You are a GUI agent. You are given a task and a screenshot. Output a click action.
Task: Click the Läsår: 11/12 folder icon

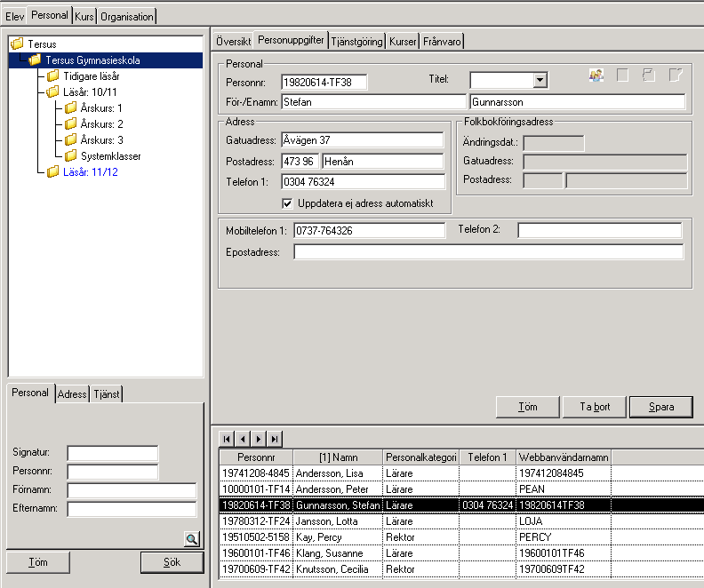[x=52, y=171]
